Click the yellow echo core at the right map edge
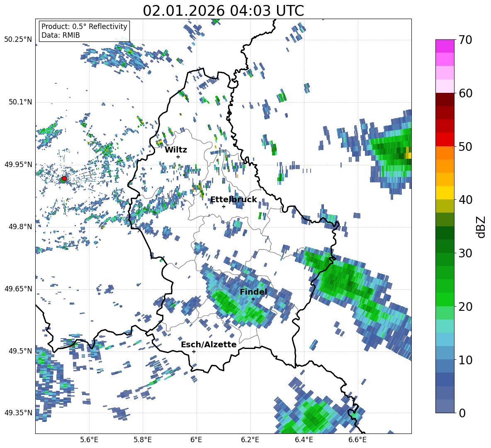The width and height of the screenshot is (491, 448). coord(408,154)
